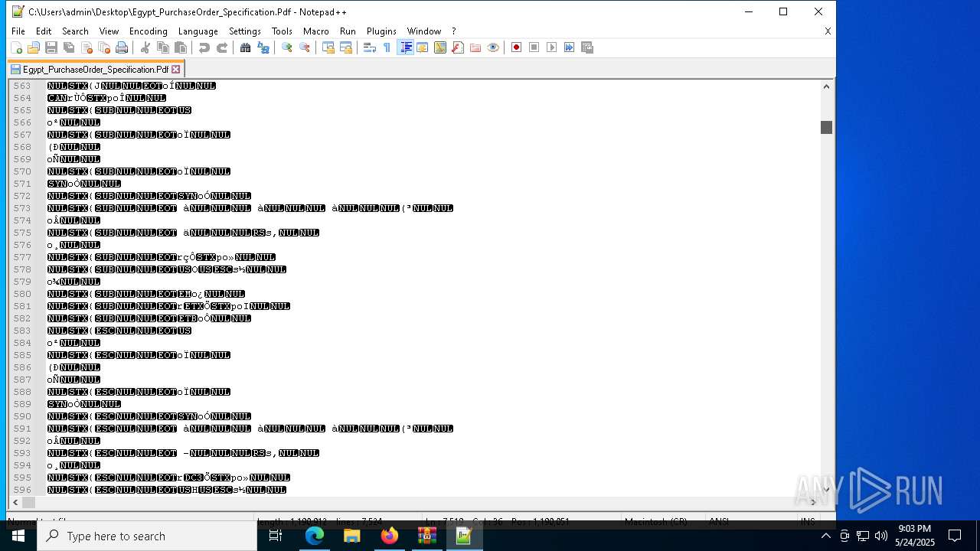Click the Save Recorded Macro icon
Image resolution: width=980 pixels, height=551 pixels.
(x=587, y=47)
